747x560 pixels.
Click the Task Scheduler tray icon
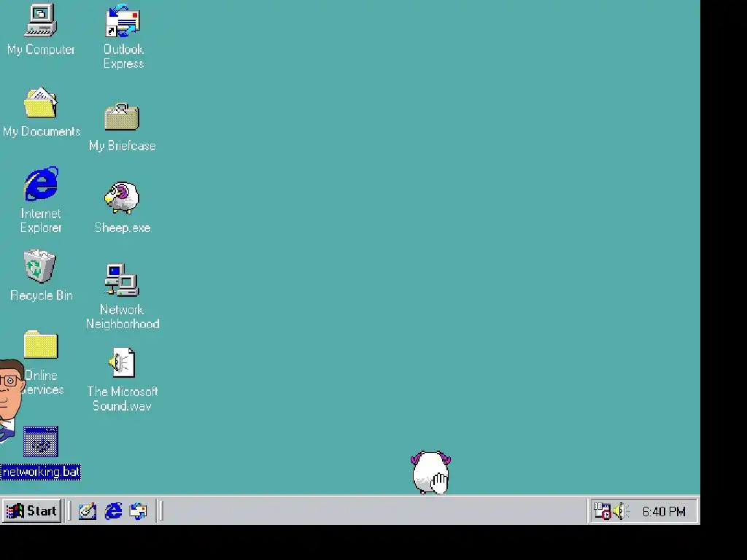602,511
